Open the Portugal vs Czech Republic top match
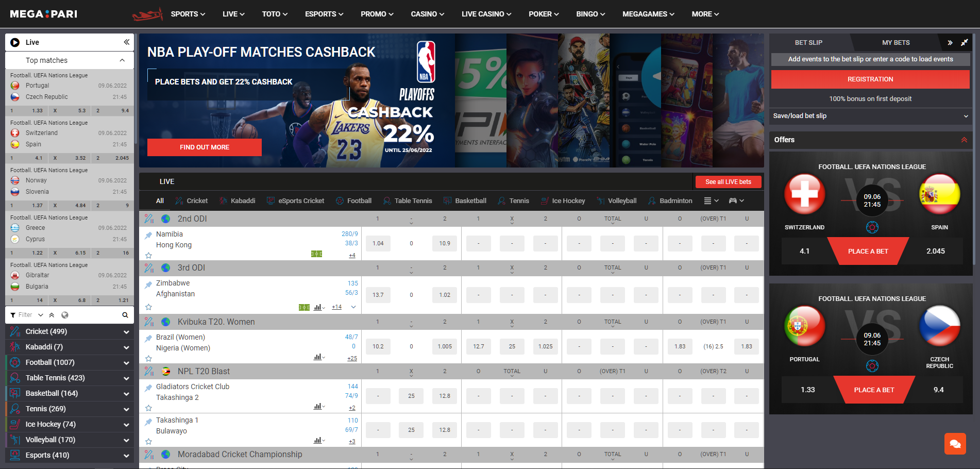The image size is (980, 469). coord(70,91)
